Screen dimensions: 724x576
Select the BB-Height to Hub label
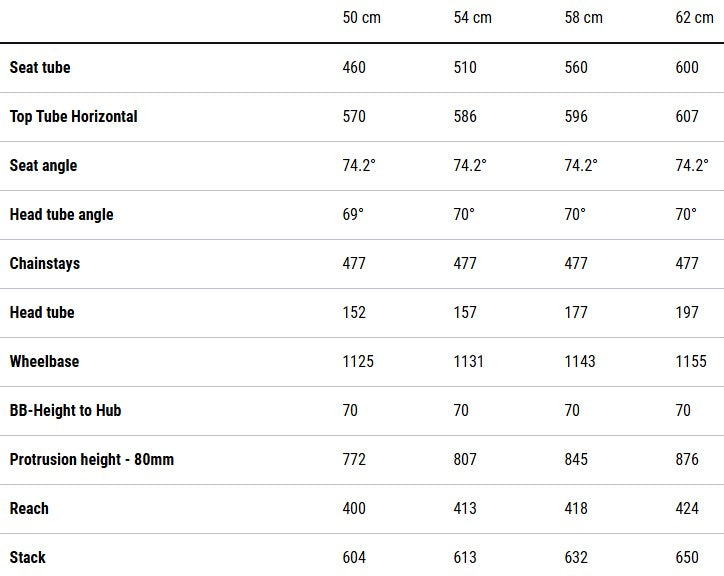pos(65,411)
